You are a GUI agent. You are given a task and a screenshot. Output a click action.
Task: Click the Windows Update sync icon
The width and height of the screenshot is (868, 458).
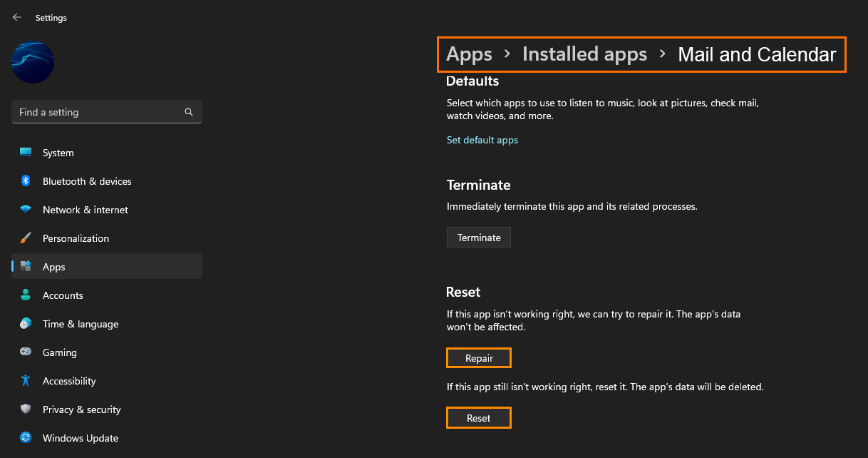(x=26, y=438)
